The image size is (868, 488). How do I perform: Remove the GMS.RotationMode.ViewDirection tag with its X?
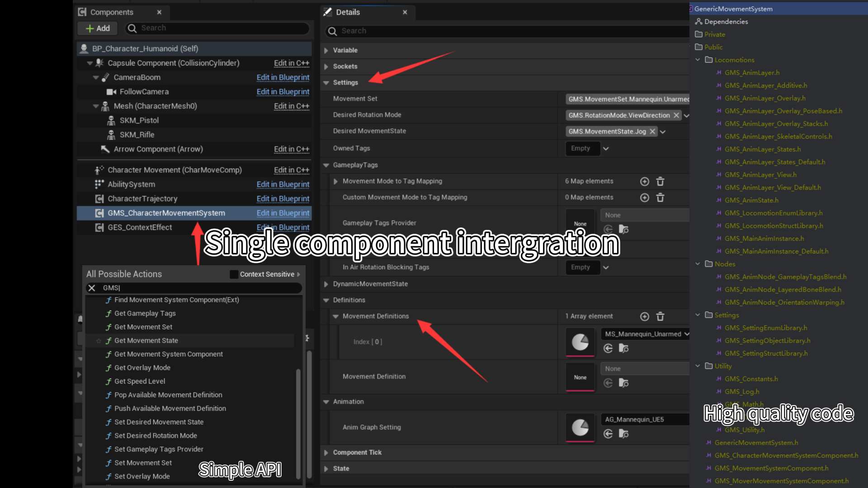[676, 115]
